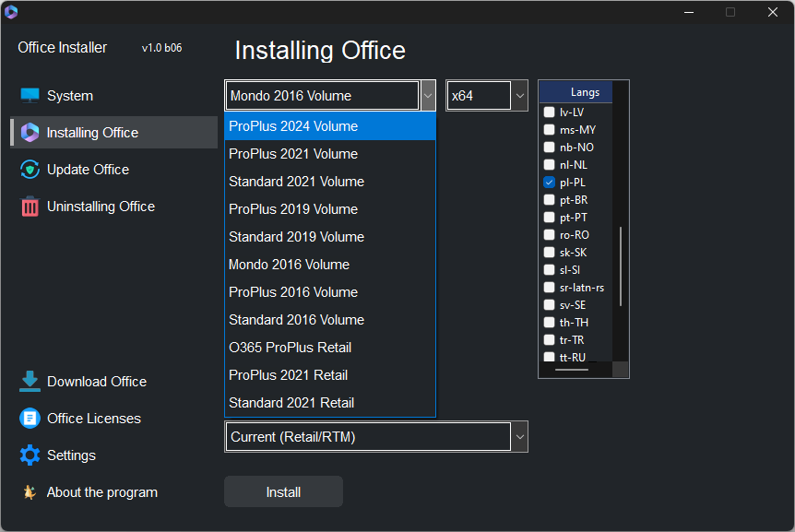
Task: Collapse the Office edition dropdown arrow
Action: pos(428,95)
